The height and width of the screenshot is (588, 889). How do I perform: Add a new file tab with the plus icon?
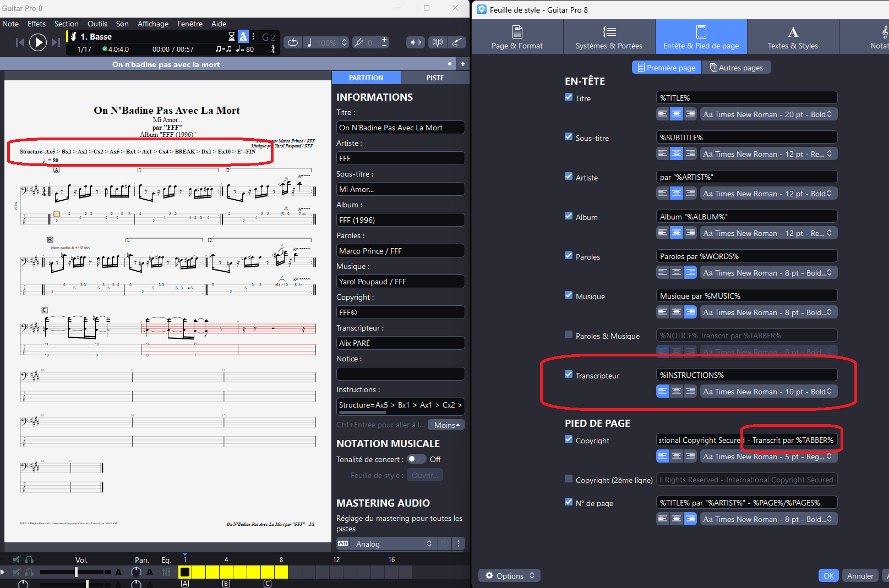point(463,64)
